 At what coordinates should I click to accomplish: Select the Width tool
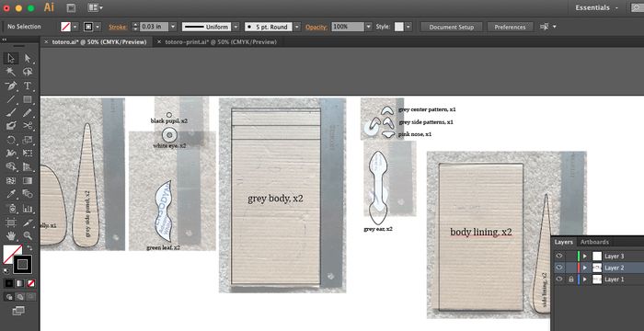(11, 154)
